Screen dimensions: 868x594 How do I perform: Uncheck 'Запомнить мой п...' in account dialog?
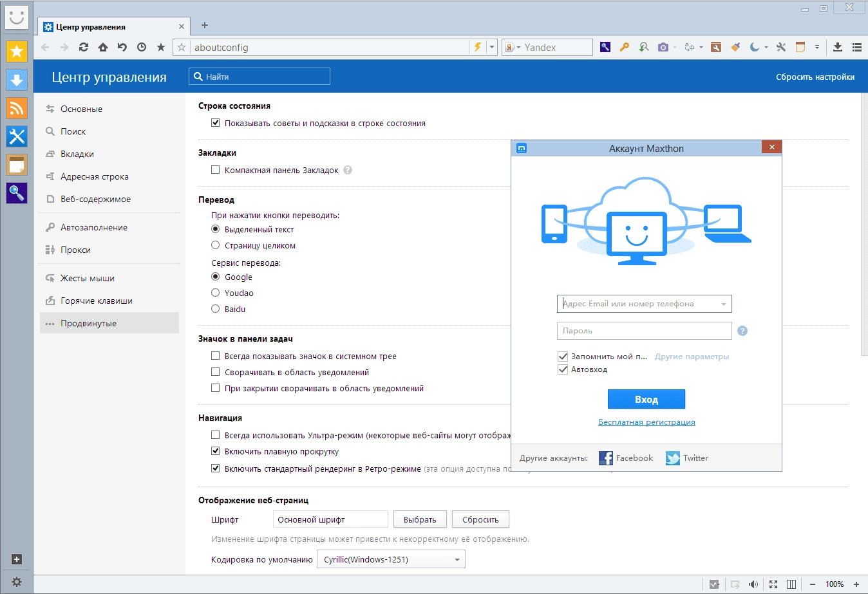(x=563, y=356)
